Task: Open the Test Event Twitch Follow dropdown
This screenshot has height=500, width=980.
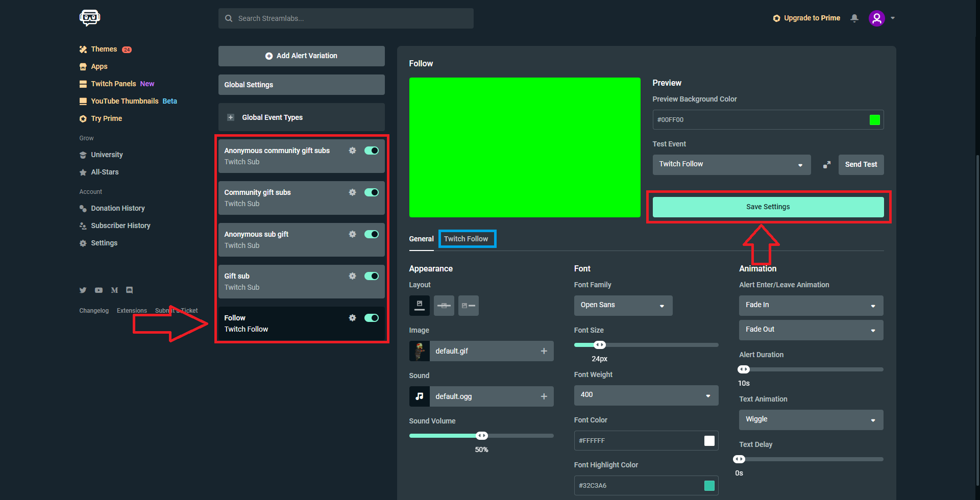Action: click(731, 164)
